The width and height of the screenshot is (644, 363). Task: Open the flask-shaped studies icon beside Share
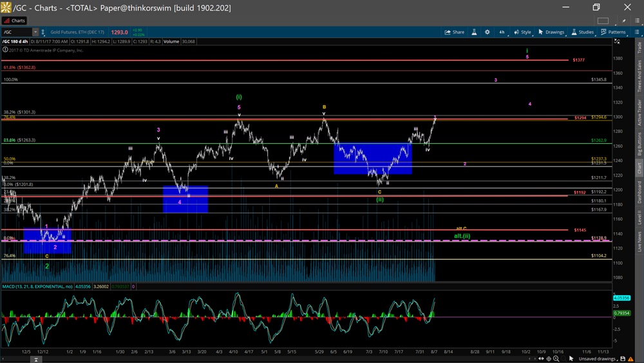coord(474,32)
